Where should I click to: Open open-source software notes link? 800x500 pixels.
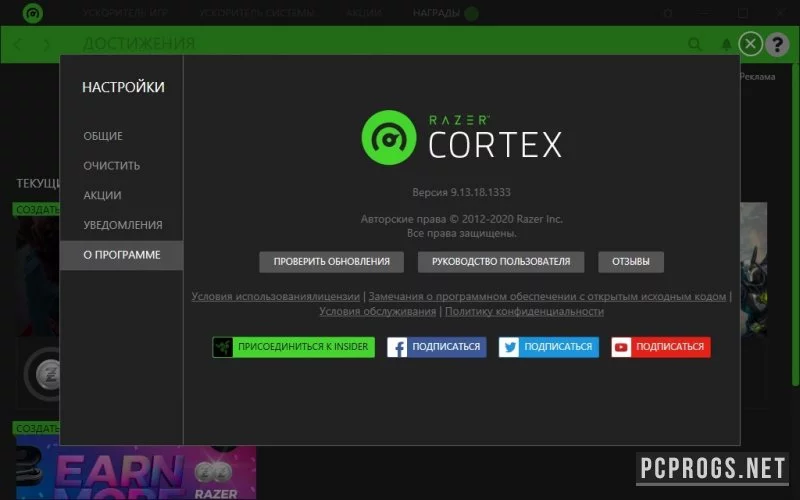547,296
